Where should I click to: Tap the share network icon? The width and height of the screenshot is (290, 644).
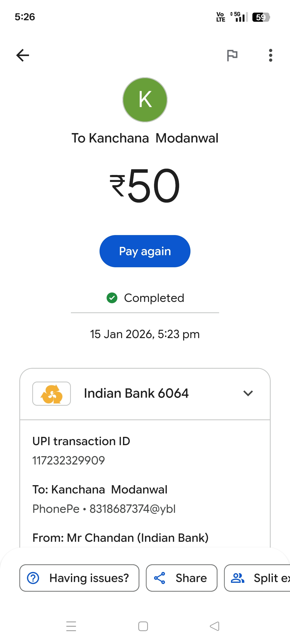[x=160, y=578]
